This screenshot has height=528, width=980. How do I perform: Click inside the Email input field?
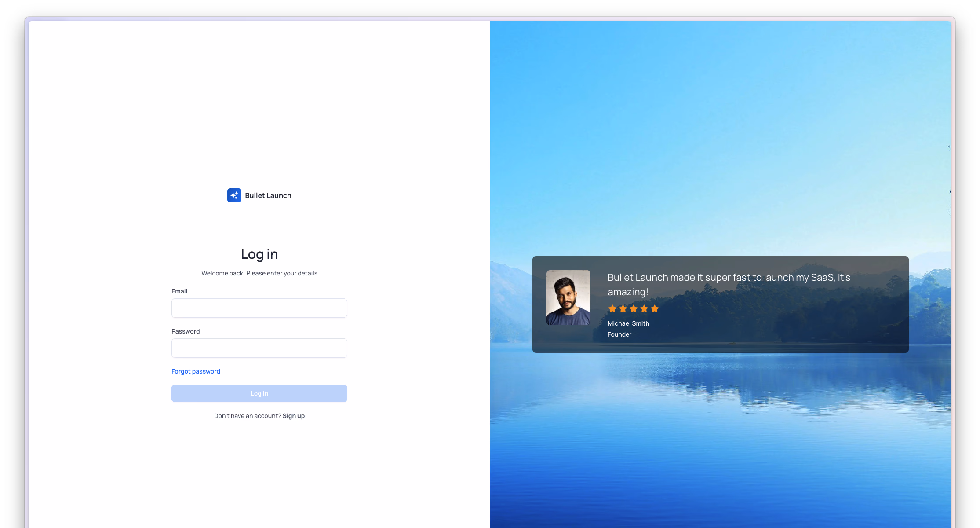(x=259, y=308)
